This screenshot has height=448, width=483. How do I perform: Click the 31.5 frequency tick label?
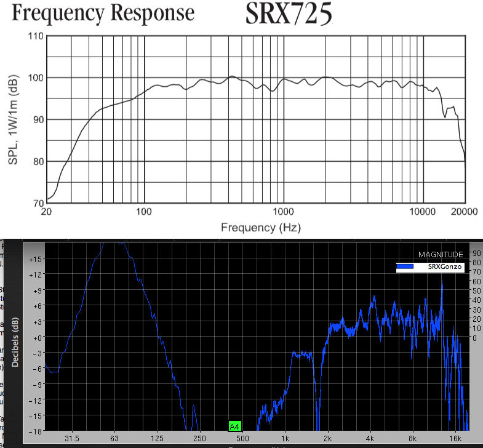pyautogui.click(x=72, y=438)
